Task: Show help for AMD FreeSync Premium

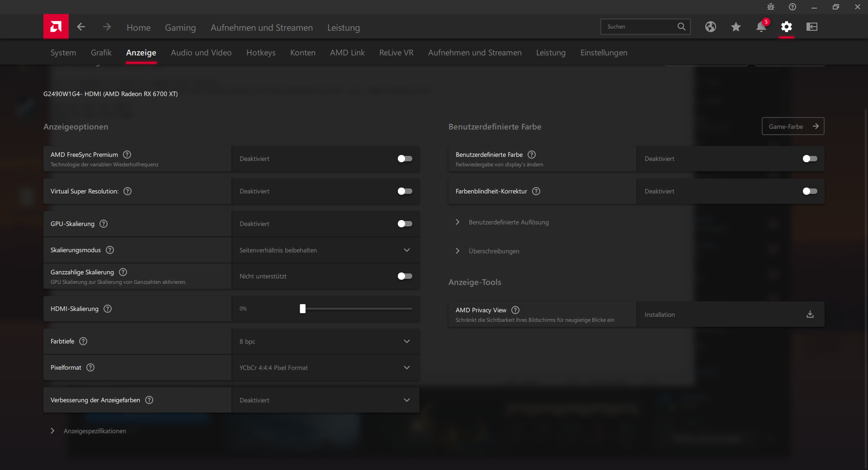Action: pyautogui.click(x=127, y=155)
